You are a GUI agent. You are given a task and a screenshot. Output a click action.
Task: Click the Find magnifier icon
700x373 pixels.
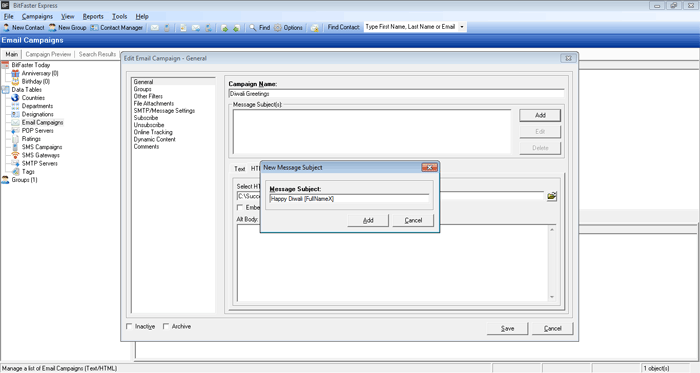coord(253,28)
